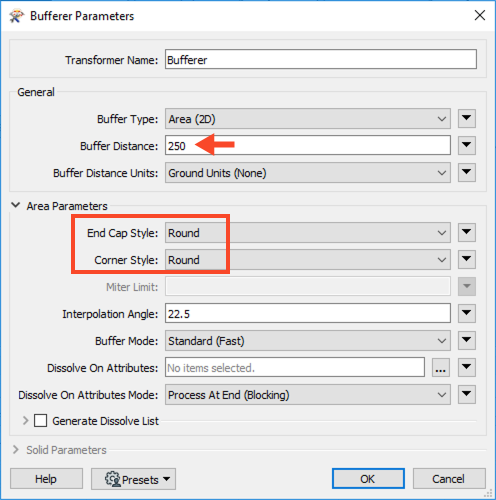Screen dimensions: 496x500
Task: Open End Cap Style options arrow menu
Action: 466,232
